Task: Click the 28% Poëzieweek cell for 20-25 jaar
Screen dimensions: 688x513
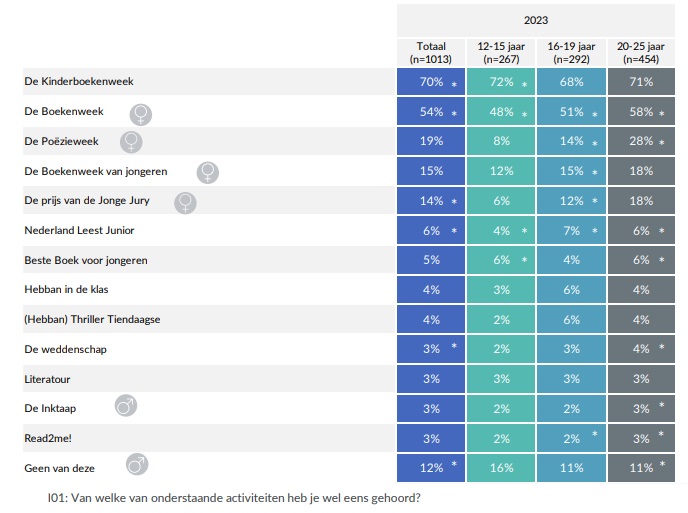Action: tap(640, 142)
